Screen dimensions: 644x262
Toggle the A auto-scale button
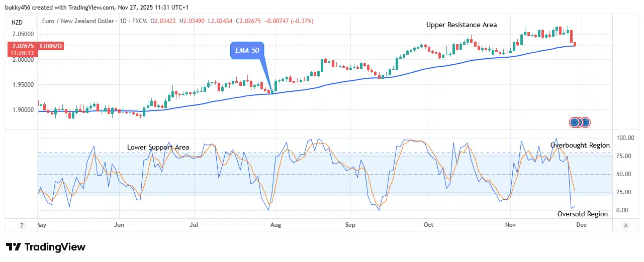625,225
